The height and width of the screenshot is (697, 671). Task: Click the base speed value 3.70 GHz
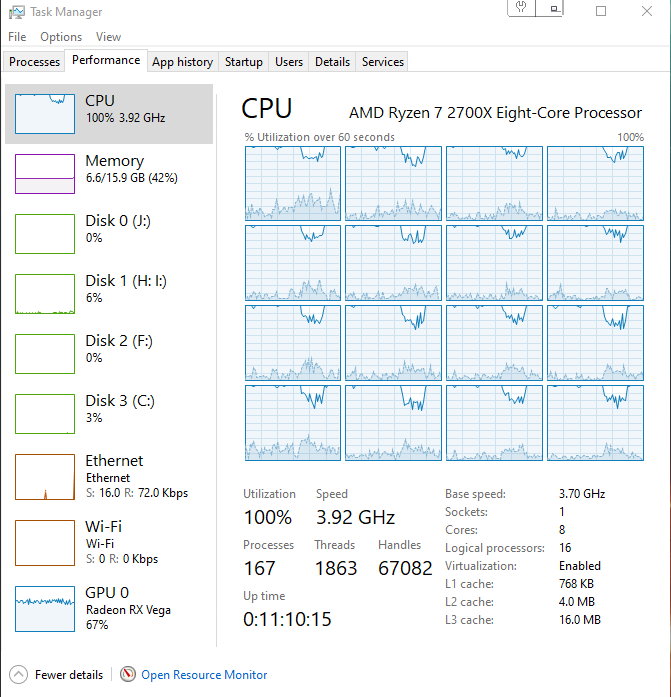[582, 494]
